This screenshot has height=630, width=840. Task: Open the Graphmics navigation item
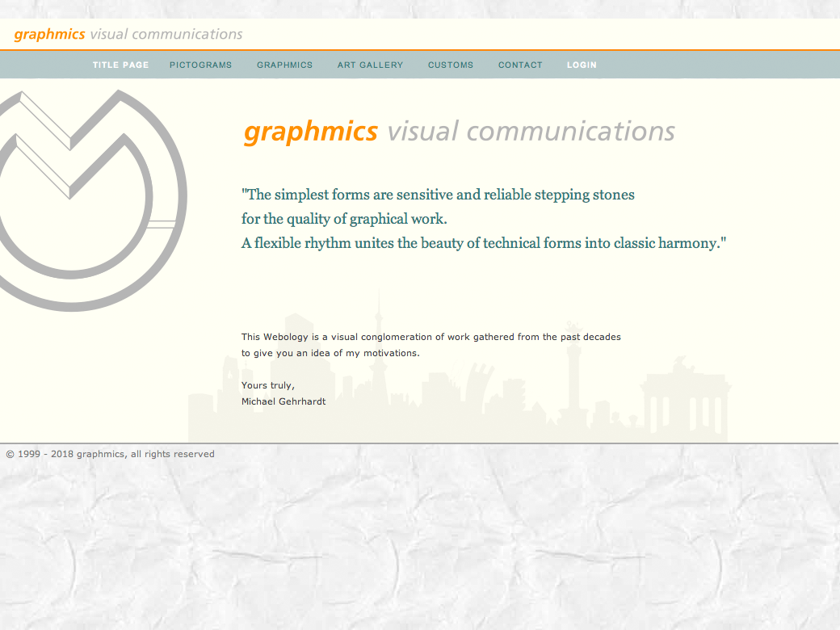pos(284,65)
